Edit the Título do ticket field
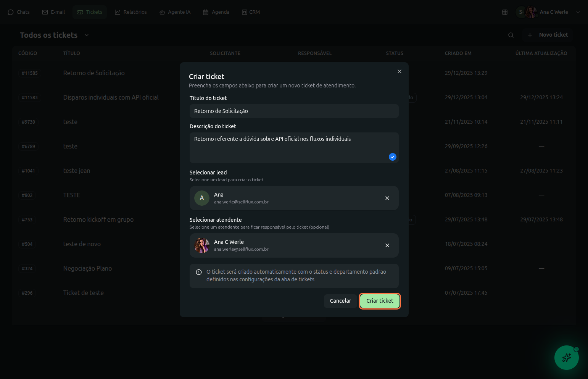Viewport: 588px width, 379px height. (294, 111)
